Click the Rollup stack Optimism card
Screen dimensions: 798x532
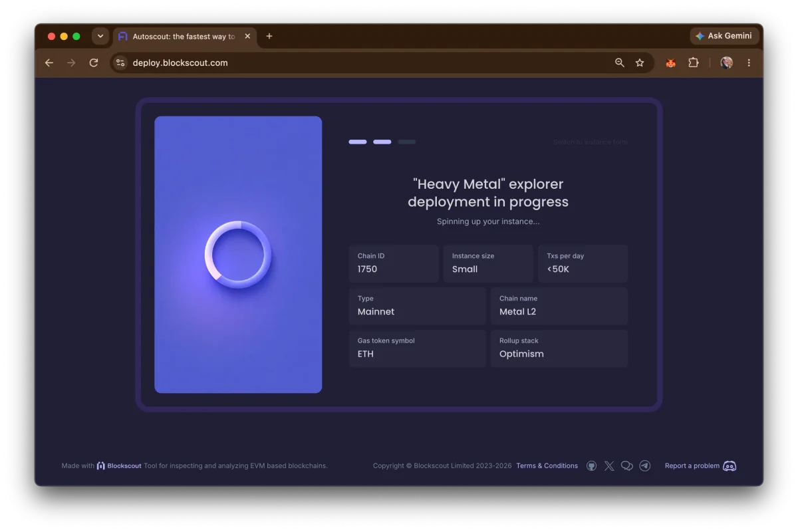(559, 348)
